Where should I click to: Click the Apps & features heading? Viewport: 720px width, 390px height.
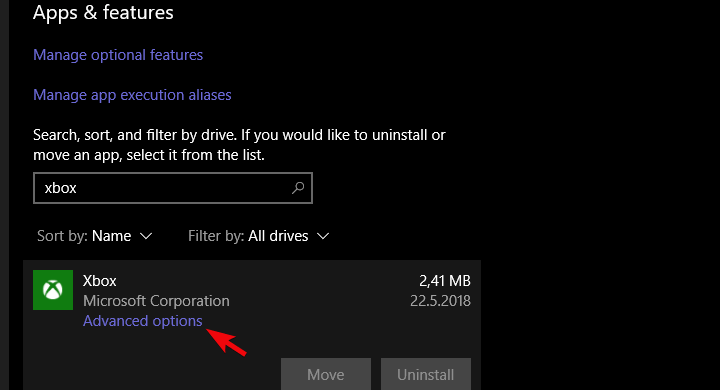point(103,12)
